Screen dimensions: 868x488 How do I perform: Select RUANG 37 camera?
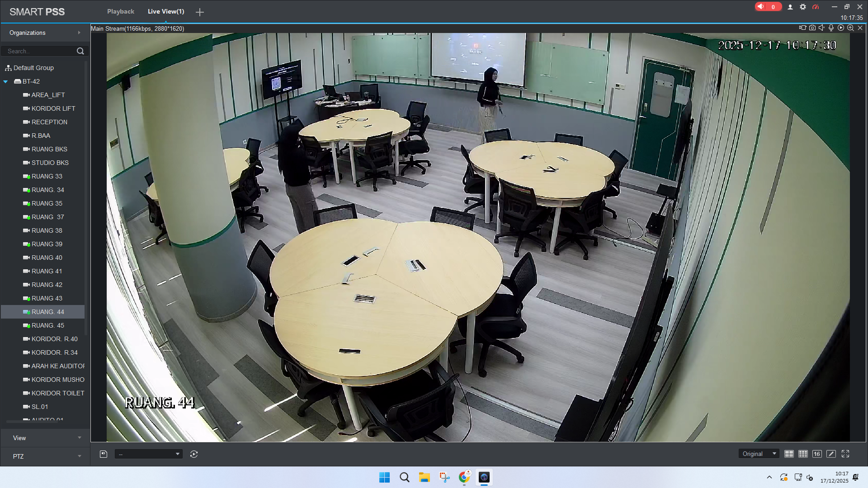48,217
